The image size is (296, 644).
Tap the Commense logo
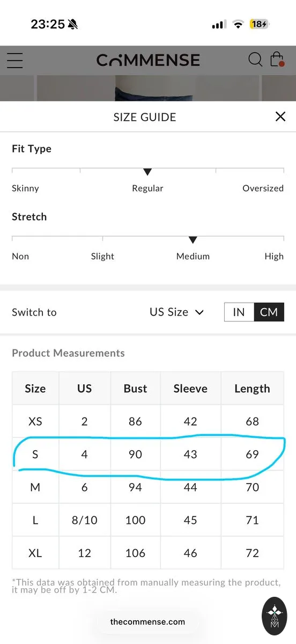[148, 60]
